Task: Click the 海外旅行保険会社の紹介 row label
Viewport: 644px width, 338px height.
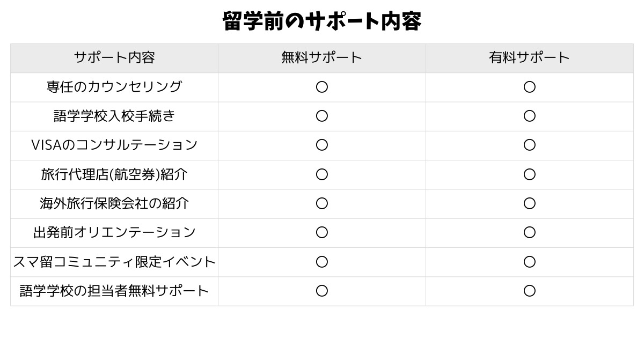Action: click(114, 203)
